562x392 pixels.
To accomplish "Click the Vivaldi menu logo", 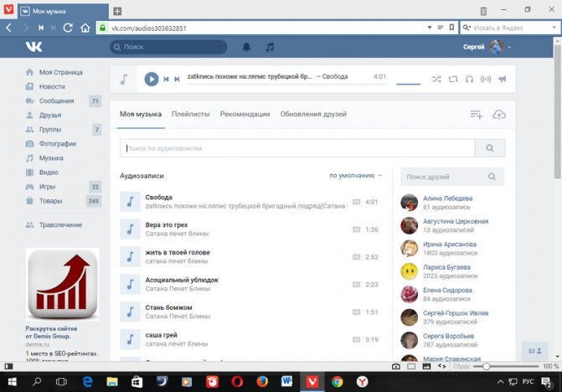I will point(8,9).
